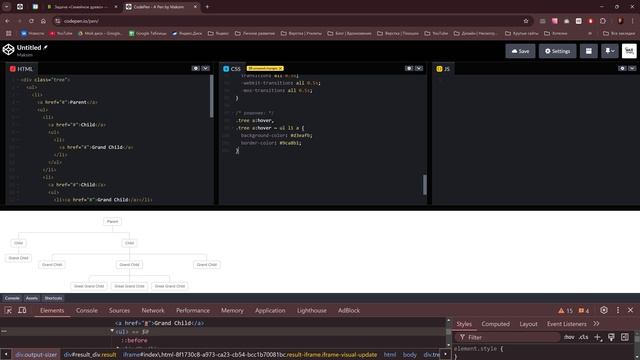640x360 pixels.
Task: Show more Styles pane tabs chevron
Action: coord(596,324)
